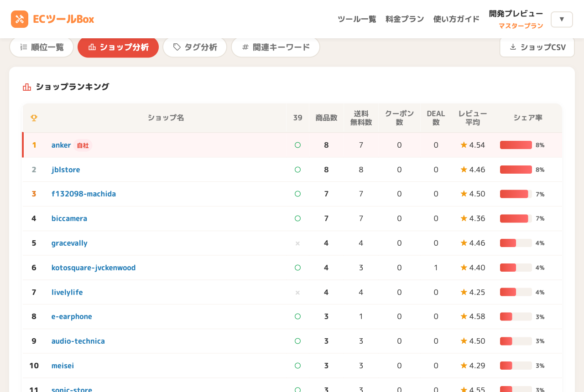Click the 自社 badge next to anker
The width and height of the screenshot is (584, 392).
83,145
